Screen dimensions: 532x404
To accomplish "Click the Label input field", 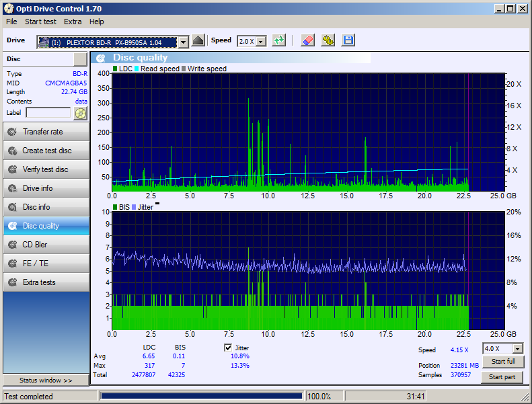I will [48, 113].
